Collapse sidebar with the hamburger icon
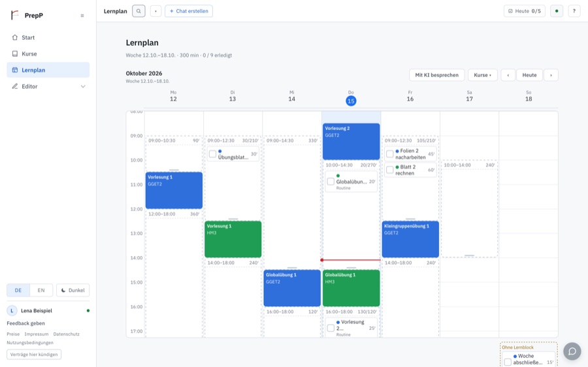Screen dimensions: 588x367 (82, 16)
